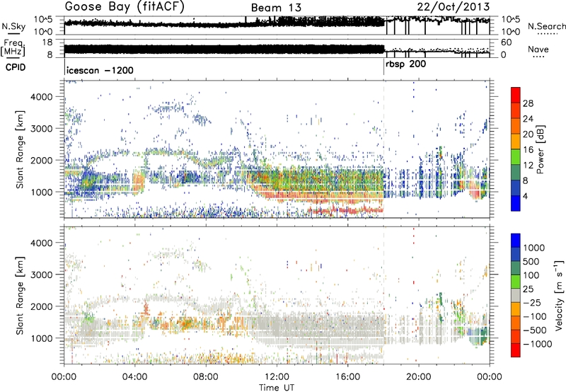Click the '60' tick on Nave axis
The width and height of the screenshot is (566, 392).
tap(507, 42)
